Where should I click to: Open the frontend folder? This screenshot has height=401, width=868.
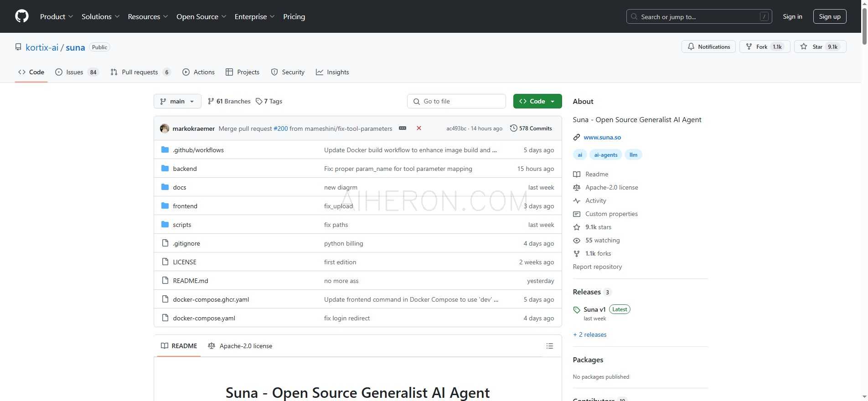[185, 206]
